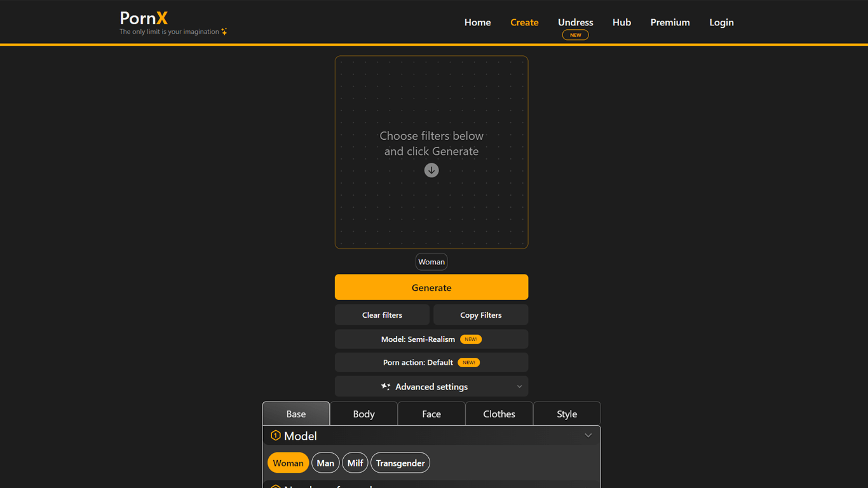Click the sparkle icon next to Advanced settings
Viewport: 868px width, 488px height.
point(386,386)
